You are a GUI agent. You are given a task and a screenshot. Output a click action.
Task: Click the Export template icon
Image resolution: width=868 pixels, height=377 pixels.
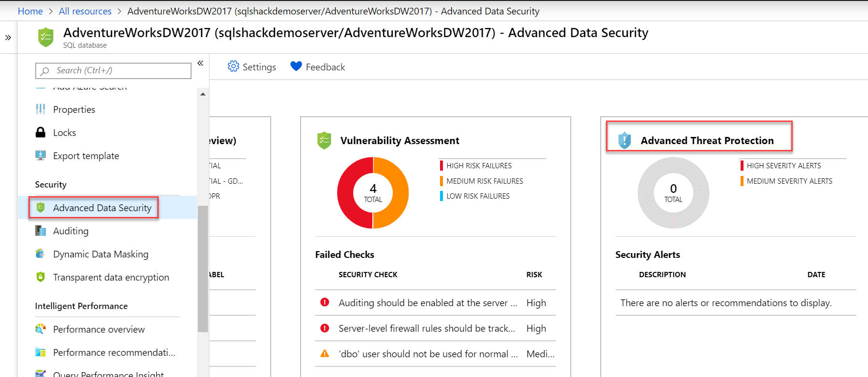41,155
